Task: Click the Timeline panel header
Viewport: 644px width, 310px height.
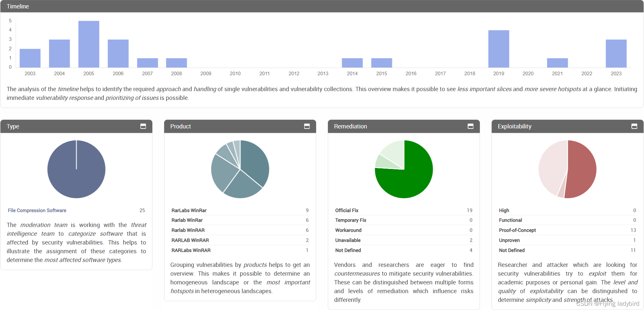Action: point(322,6)
